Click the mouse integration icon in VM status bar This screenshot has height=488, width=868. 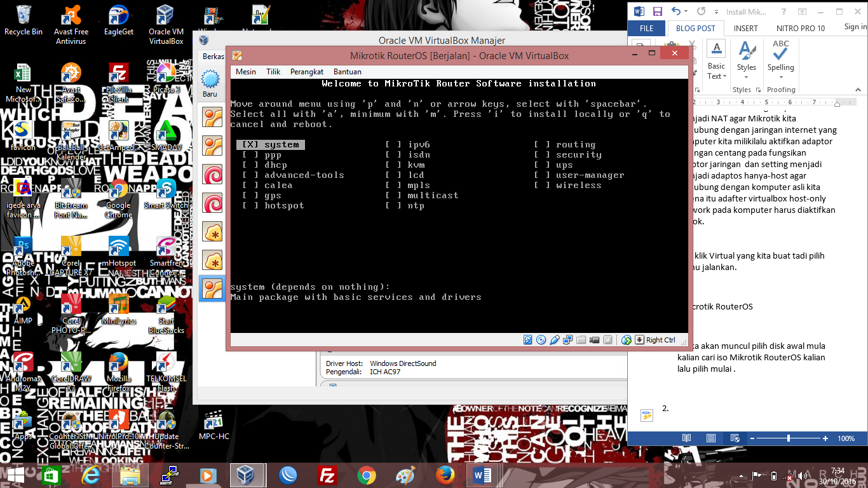point(626,340)
